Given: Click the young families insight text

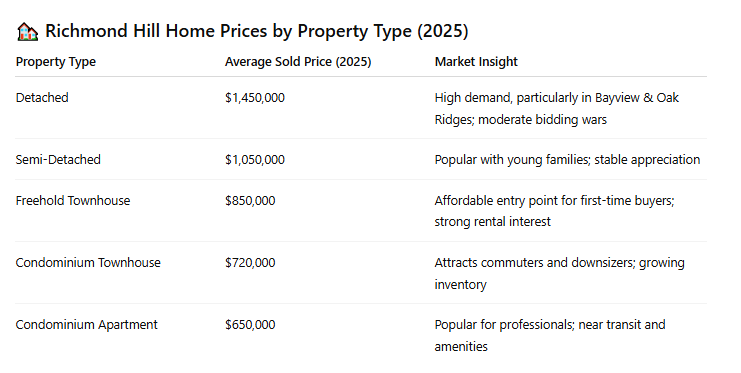Looking at the screenshot, I should (567, 160).
